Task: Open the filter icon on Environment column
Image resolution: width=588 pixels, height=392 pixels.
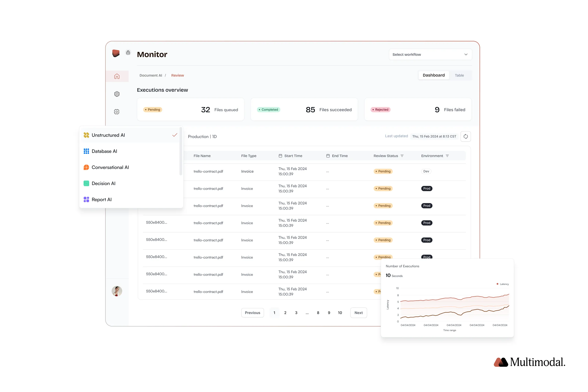Action: (448, 156)
